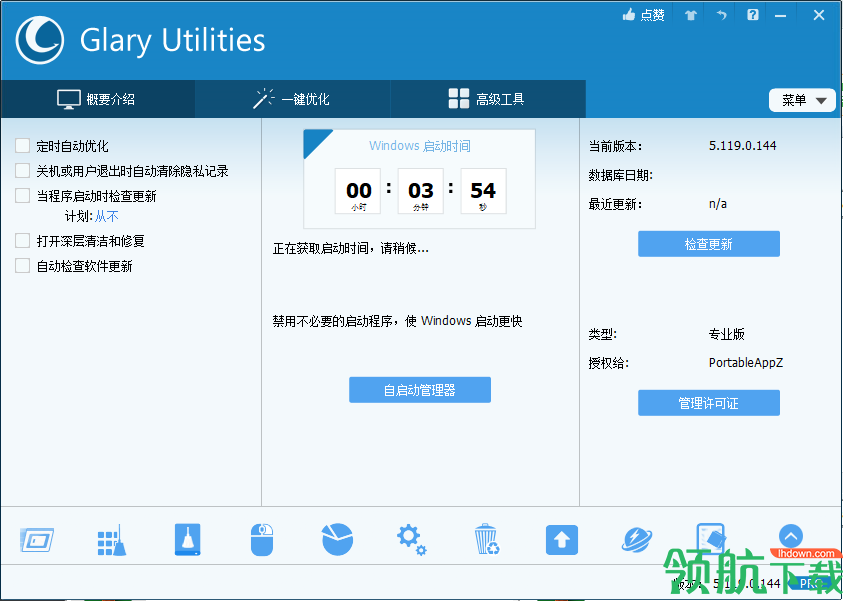Launch the registry cleaner grid-broom icon
The height and width of the screenshot is (601, 843).
(112, 540)
